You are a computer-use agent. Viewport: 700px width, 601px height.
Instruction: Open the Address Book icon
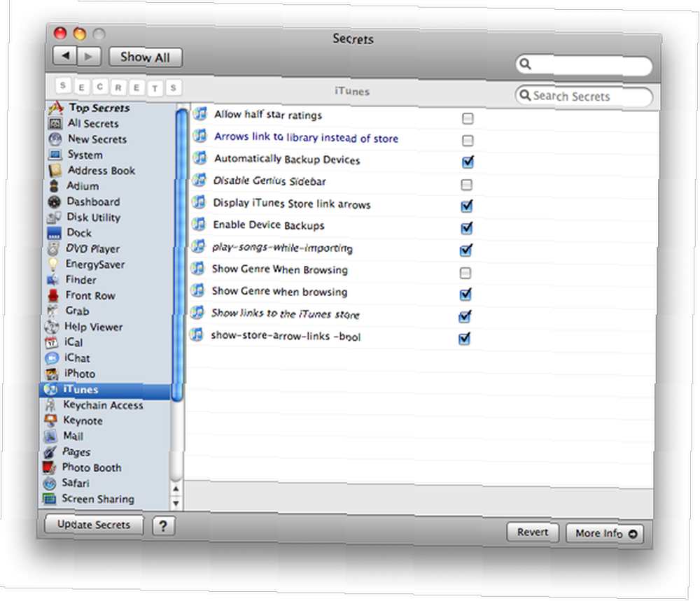click(x=55, y=171)
